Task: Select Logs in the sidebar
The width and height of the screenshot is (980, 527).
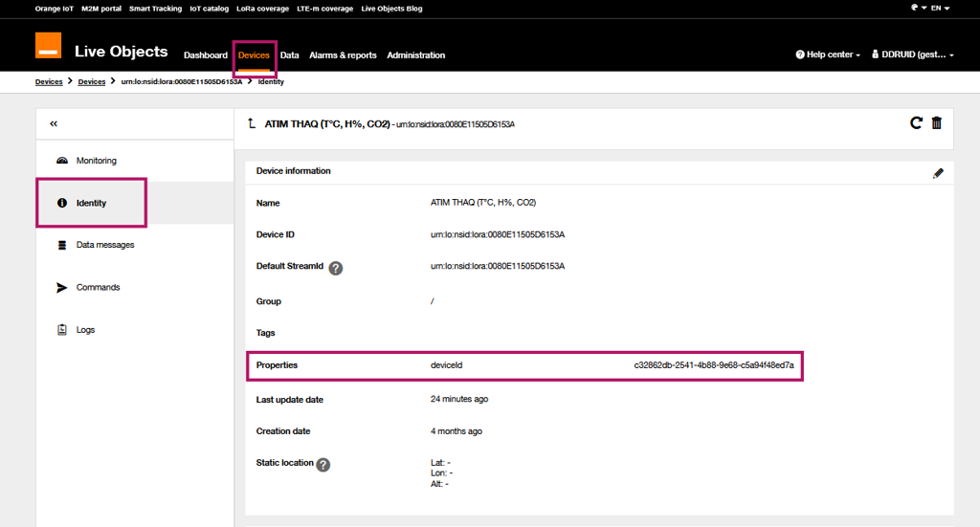Action: [x=85, y=330]
